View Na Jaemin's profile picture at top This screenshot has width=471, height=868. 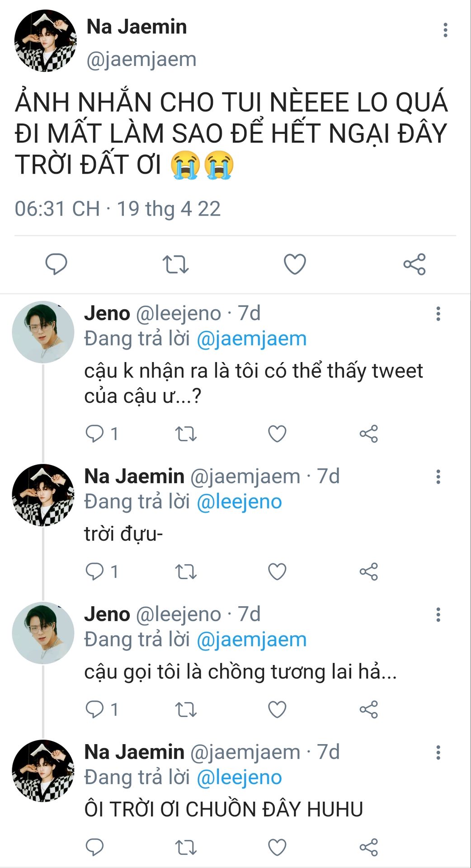pyautogui.click(x=45, y=41)
